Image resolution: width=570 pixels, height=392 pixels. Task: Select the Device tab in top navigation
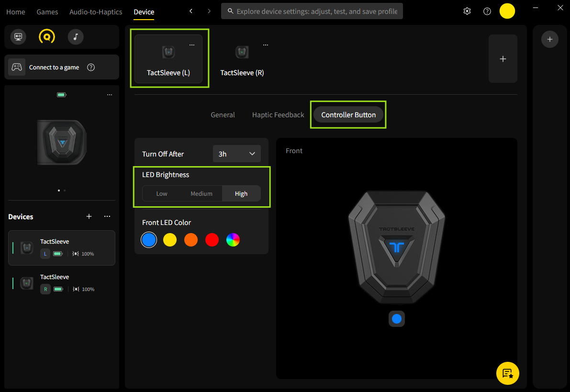tap(144, 11)
